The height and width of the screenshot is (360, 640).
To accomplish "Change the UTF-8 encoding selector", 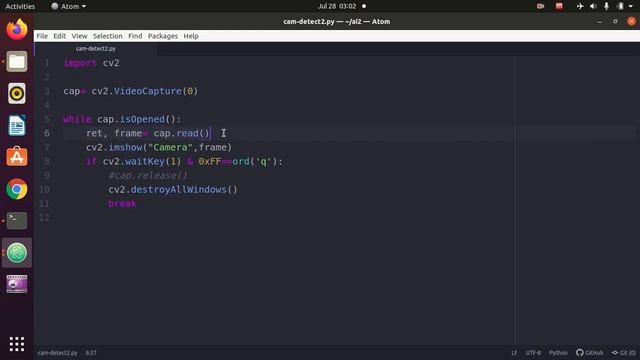I will pyautogui.click(x=533, y=353).
